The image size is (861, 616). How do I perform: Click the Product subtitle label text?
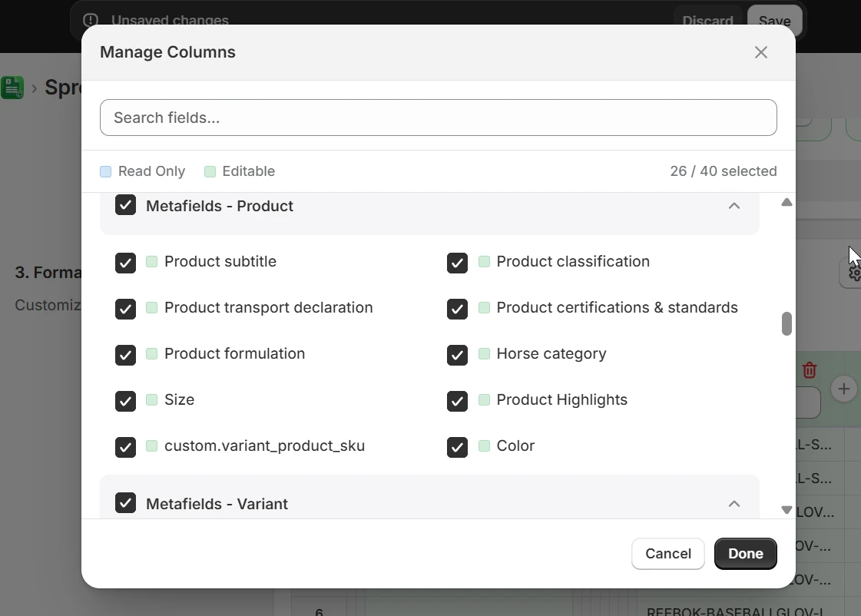pyautogui.click(x=220, y=261)
